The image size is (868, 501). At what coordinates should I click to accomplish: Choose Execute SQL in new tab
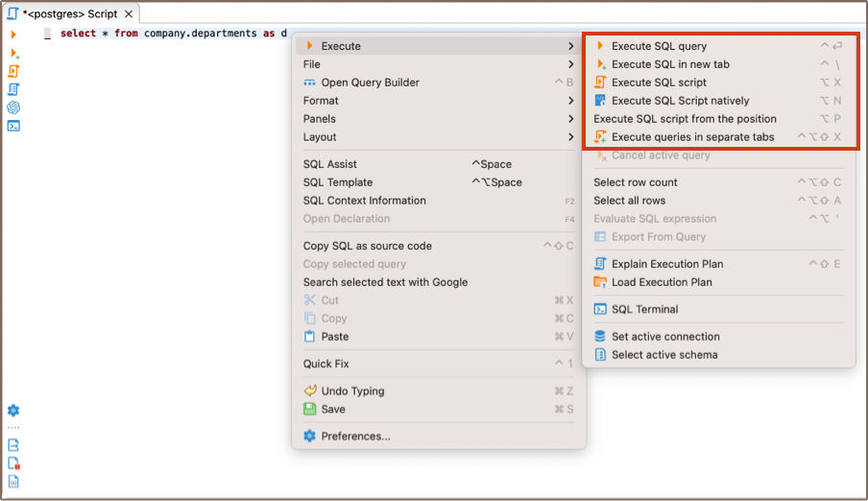coord(670,64)
